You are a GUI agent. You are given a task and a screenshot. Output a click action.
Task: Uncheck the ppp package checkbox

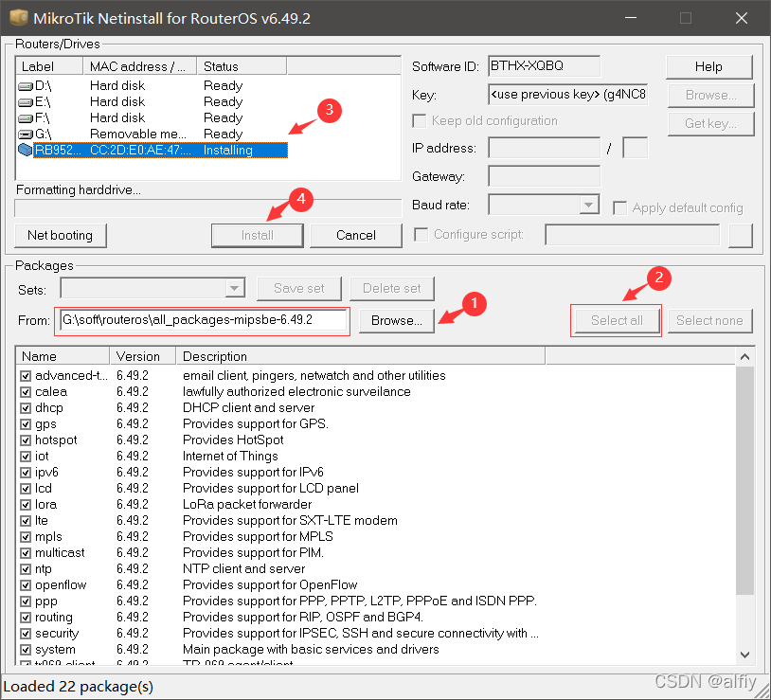coord(26,601)
